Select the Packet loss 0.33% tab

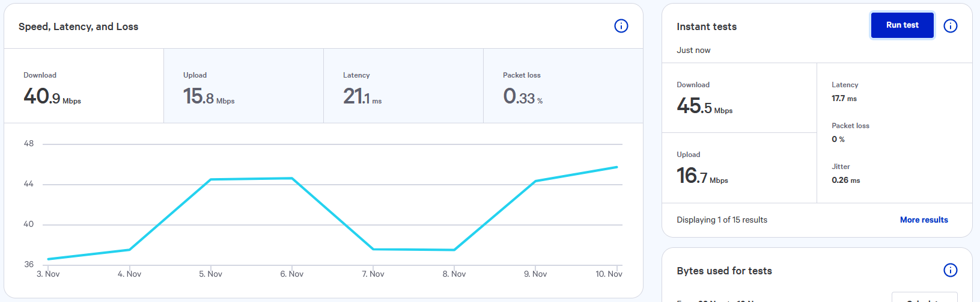click(563, 86)
